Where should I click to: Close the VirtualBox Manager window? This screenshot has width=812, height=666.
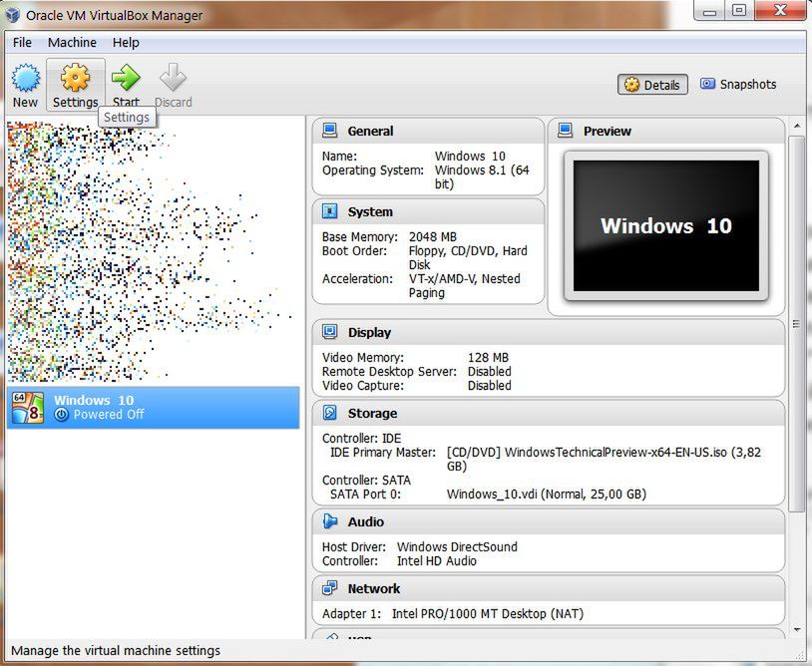[780, 10]
